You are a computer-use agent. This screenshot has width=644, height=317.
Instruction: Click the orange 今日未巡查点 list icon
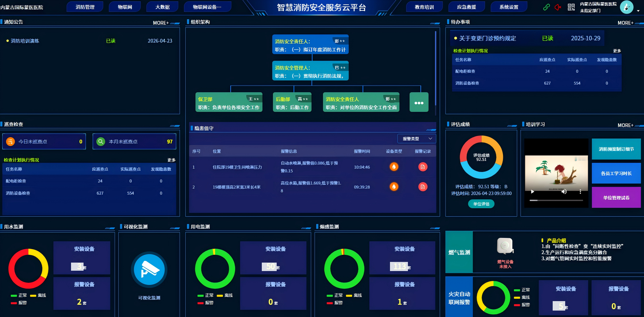coord(10,142)
